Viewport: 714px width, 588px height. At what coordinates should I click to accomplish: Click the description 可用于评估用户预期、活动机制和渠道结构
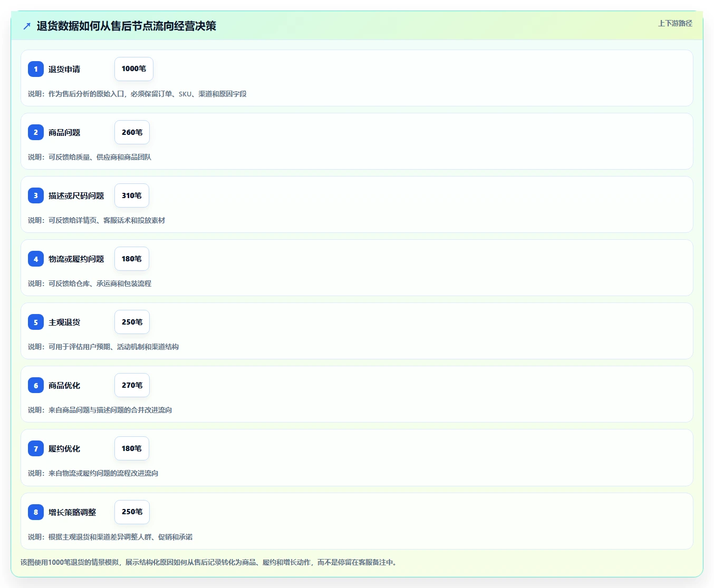coord(103,347)
